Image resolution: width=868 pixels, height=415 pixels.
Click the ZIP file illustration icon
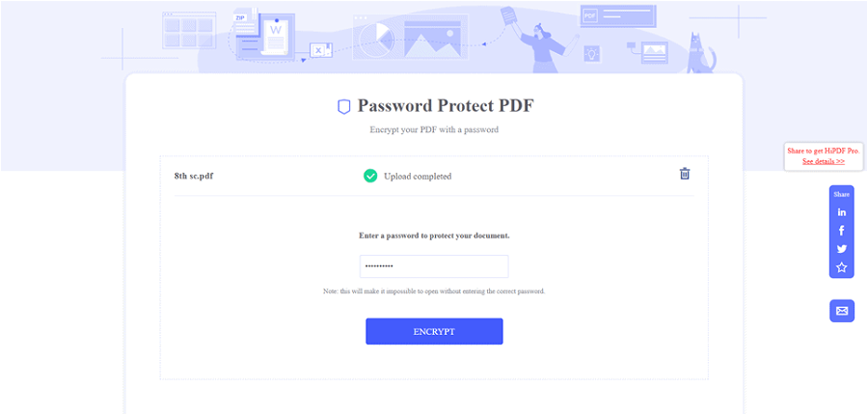point(242,18)
